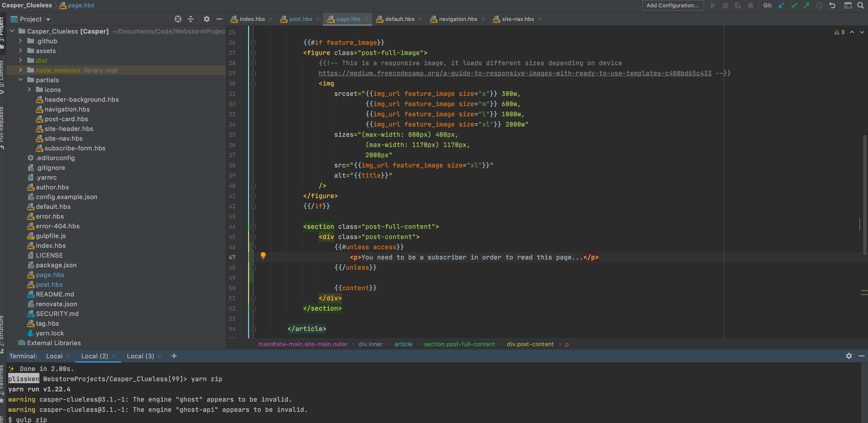Open the search everywhere magnifier icon
868x423 pixels.
861,6
